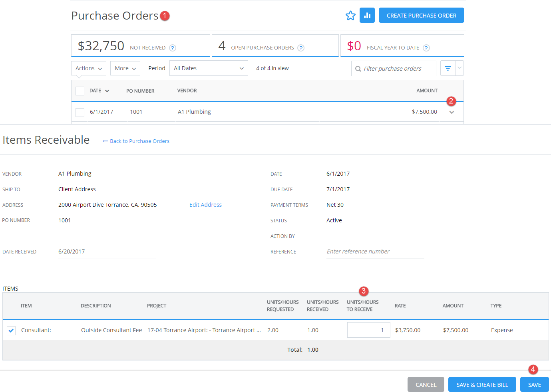Click the reference number input field

tap(375, 251)
